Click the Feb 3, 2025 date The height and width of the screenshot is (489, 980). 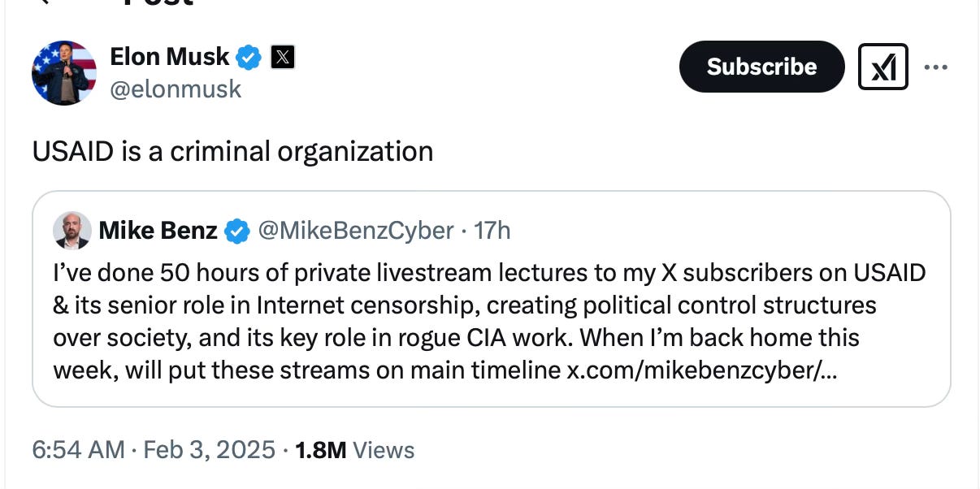click(x=210, y=450)
